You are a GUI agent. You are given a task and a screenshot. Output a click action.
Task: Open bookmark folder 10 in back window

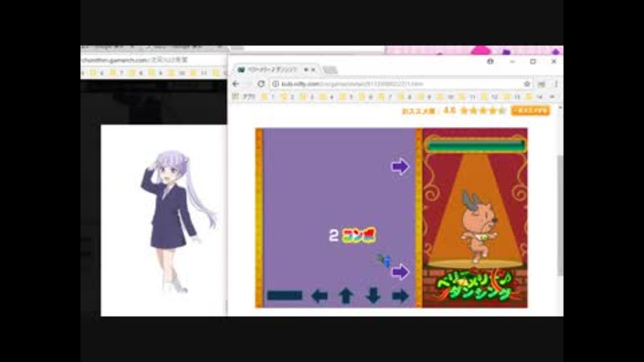(177, 72)
